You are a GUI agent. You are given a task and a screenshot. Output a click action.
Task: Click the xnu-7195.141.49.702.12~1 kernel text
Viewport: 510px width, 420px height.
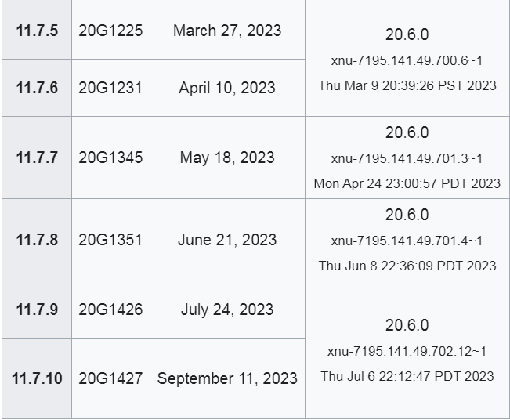(407, 351)
